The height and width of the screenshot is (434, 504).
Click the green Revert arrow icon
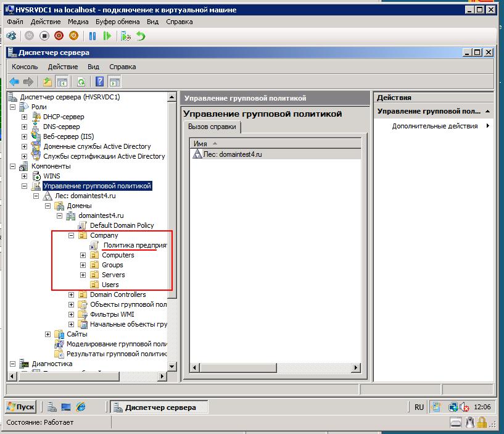point(141,36)
